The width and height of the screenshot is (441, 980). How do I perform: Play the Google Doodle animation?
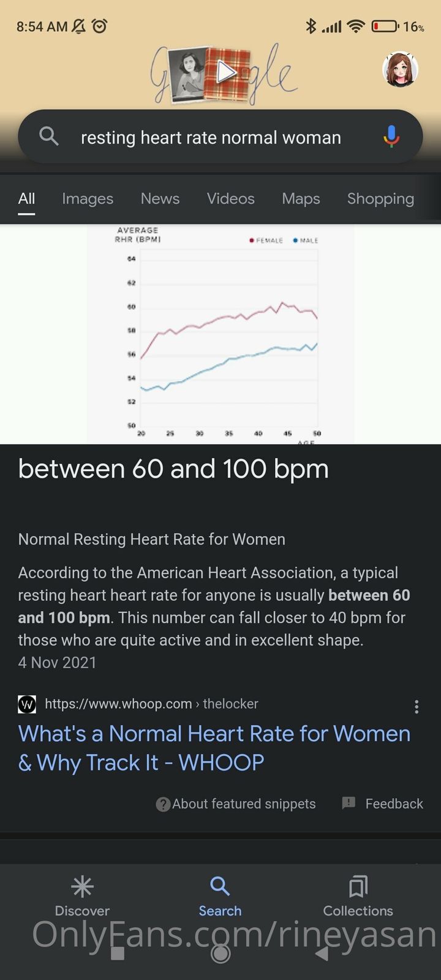pyautogui.click(x=226, y=72)
